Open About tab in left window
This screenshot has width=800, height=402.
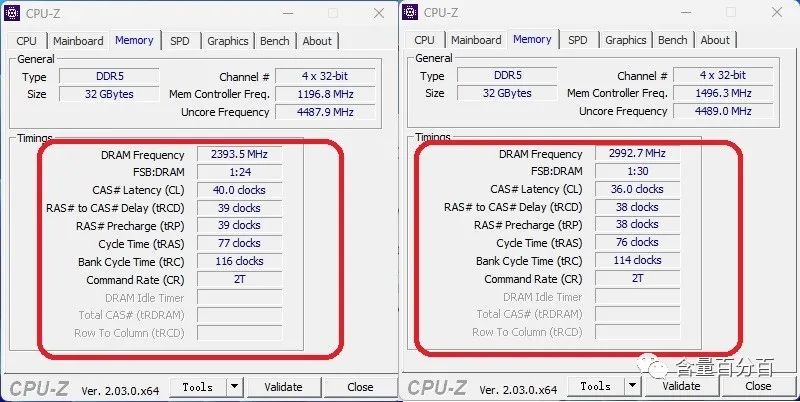coord(317,41)
